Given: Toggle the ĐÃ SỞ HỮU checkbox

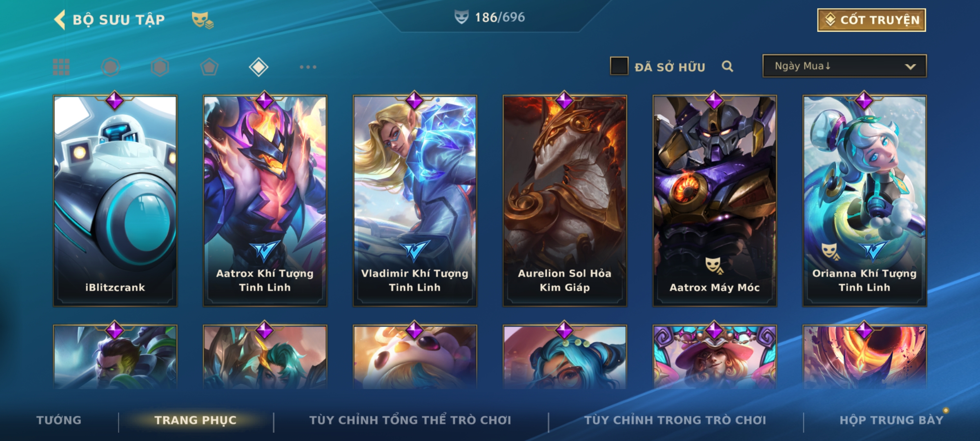Looking at the screenshot, I should coord(619,66).
